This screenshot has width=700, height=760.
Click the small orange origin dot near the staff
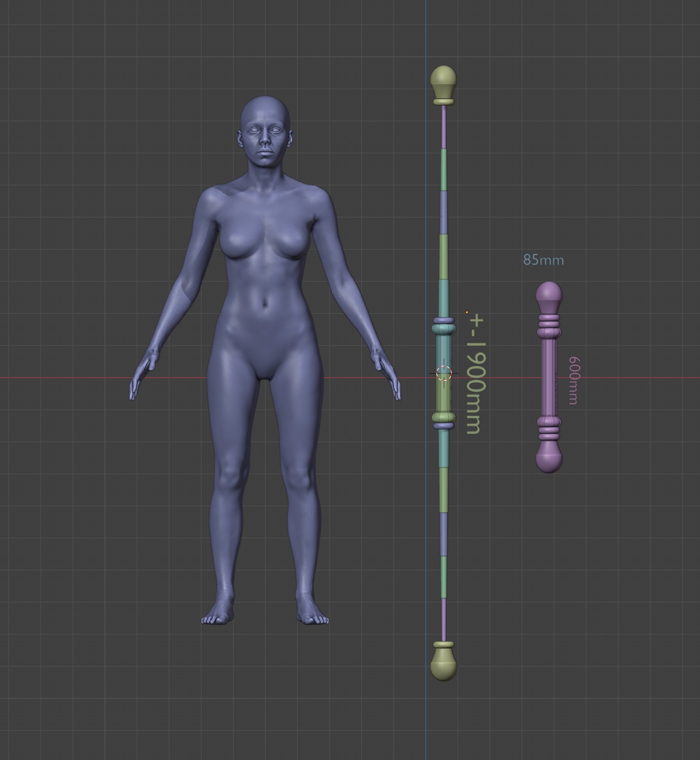tap(467, 312)
